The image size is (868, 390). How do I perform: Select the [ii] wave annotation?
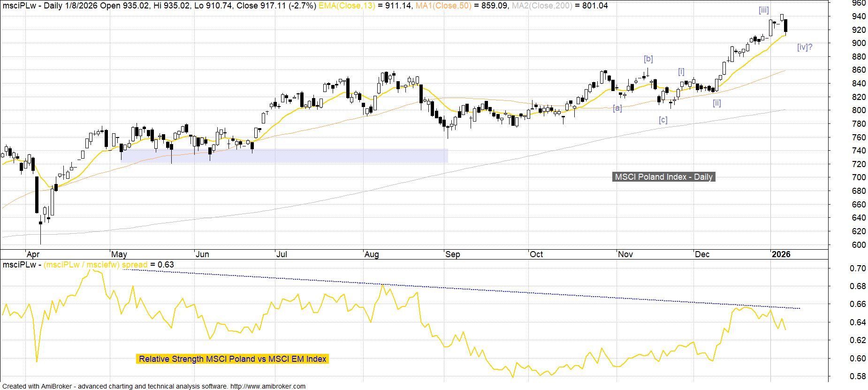(716, 103)
